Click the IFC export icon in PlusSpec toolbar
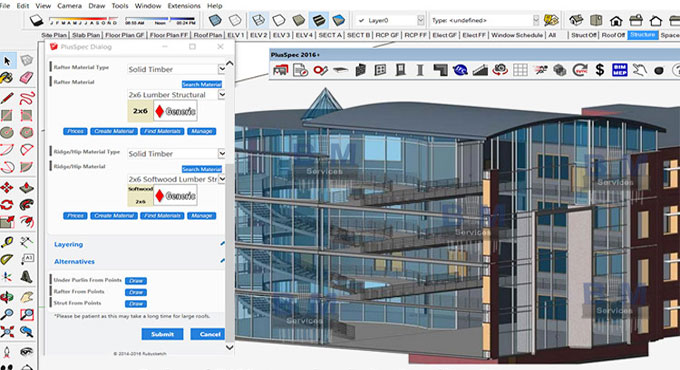 [460, 70]
